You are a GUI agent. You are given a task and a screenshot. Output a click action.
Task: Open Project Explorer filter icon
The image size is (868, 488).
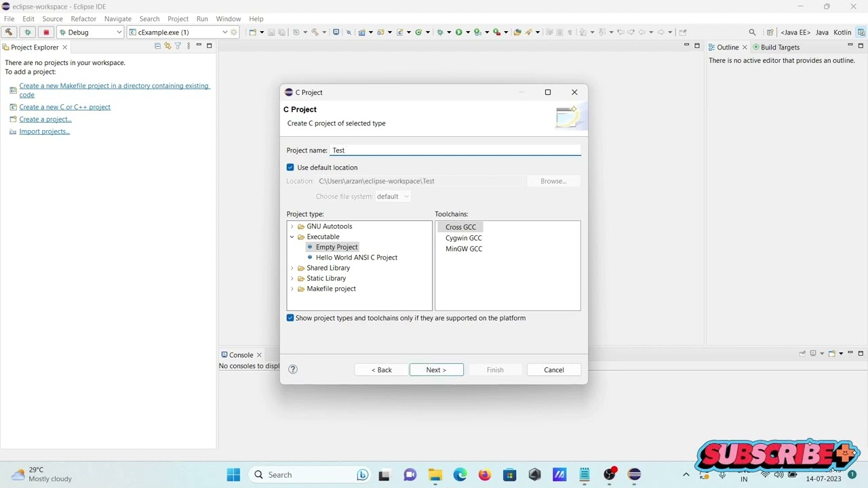click(x=178, y=46)
